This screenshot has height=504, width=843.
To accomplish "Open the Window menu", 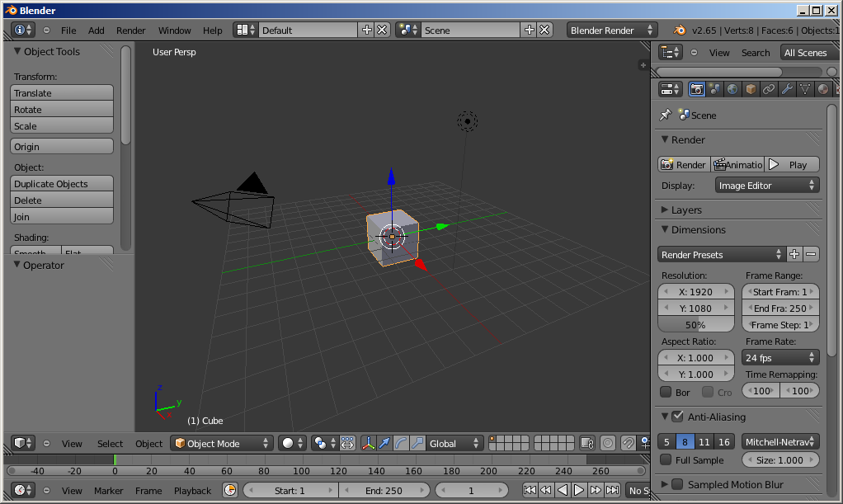I will tap(175, 31).
